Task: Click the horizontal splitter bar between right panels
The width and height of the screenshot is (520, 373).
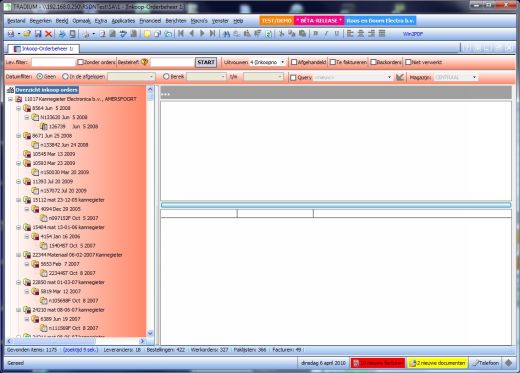Action: click(336, 205)
